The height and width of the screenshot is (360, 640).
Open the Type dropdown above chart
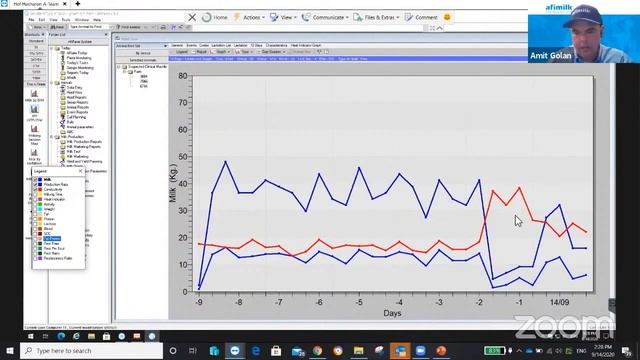[243, 52]
